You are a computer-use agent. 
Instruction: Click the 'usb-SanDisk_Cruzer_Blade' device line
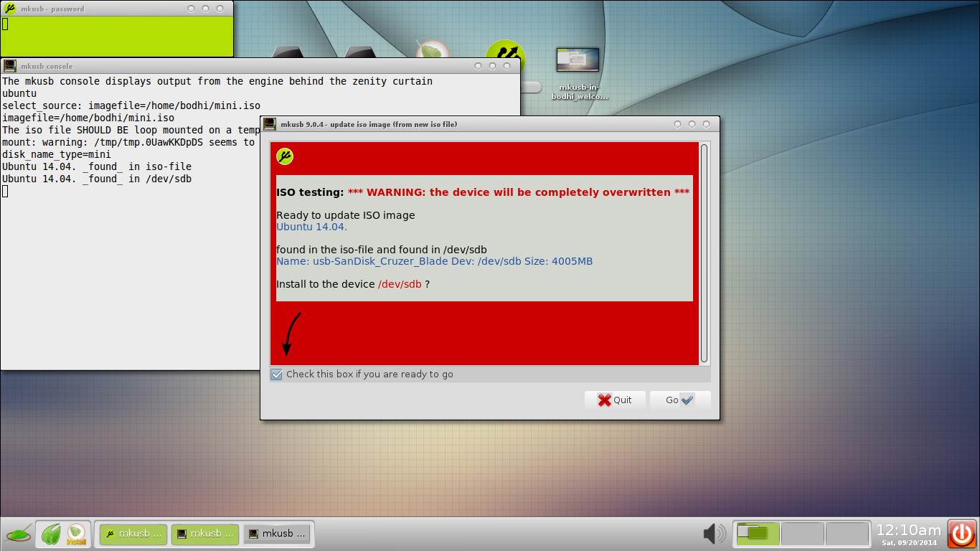click(x=435, y=261)
